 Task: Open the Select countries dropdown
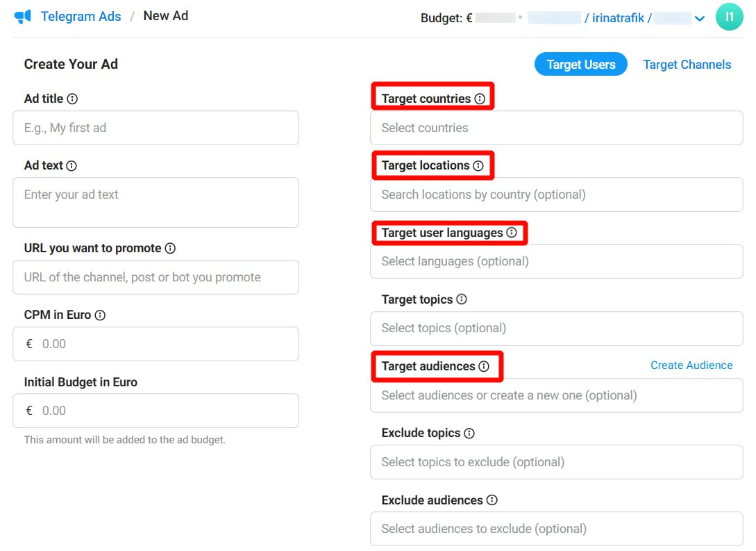556,128
